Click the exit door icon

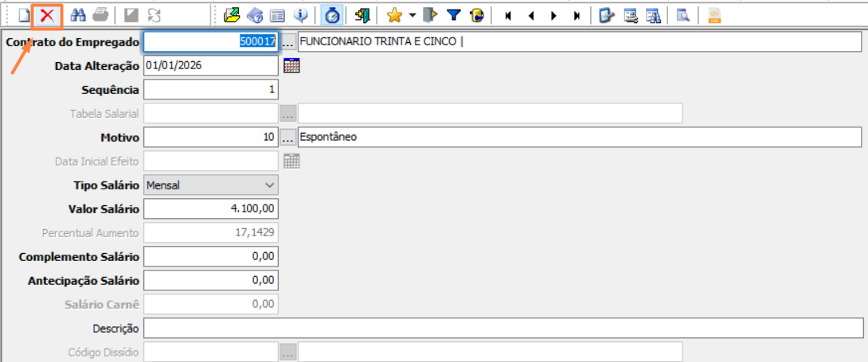(x=362, y=15)
